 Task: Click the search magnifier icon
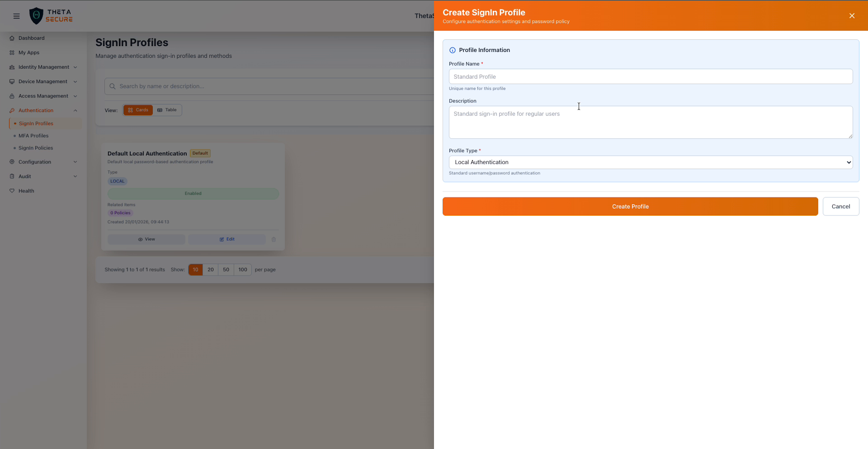click(x=112, y=86)
